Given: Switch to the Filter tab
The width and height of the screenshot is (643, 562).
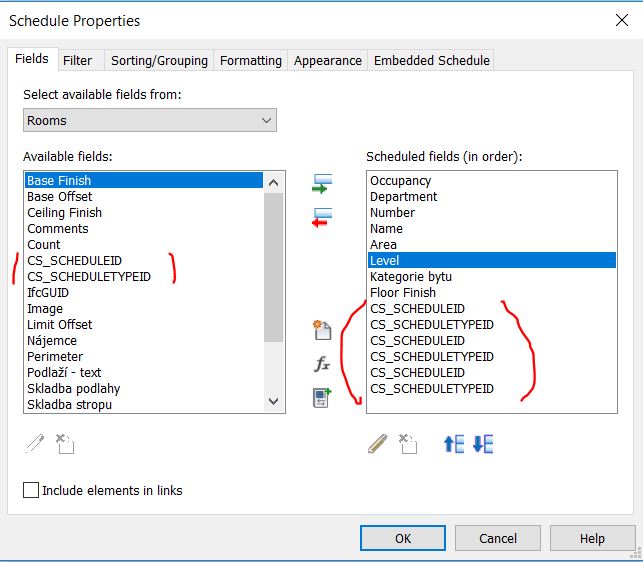Looking at the screenshot, I should click(77, 60).
